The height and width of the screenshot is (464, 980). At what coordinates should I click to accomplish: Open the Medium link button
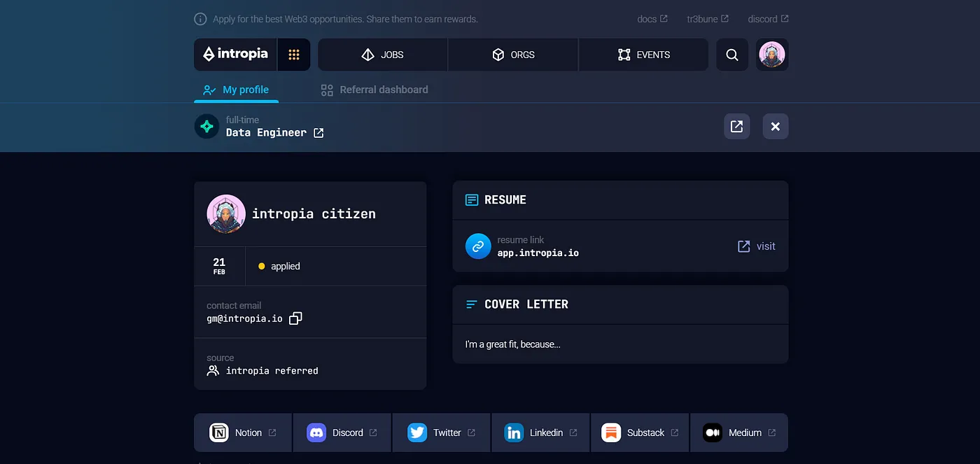point(739,433)
